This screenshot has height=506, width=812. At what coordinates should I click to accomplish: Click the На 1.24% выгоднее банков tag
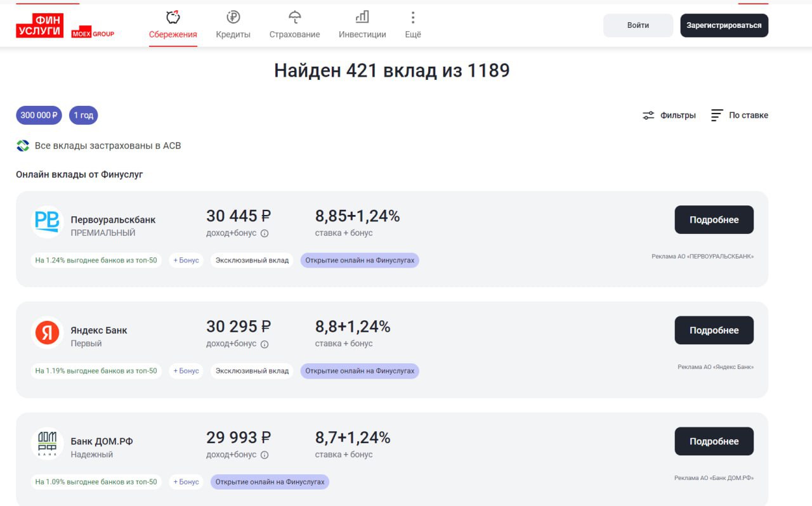coord(96,260)
